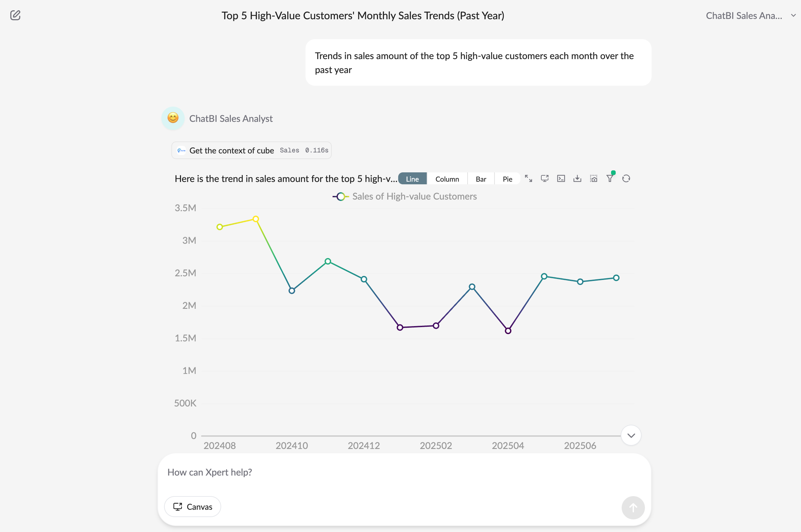Click the scroll-down chevron button
Viewport: 801px width, 532px height.
[x=631, y=435]
